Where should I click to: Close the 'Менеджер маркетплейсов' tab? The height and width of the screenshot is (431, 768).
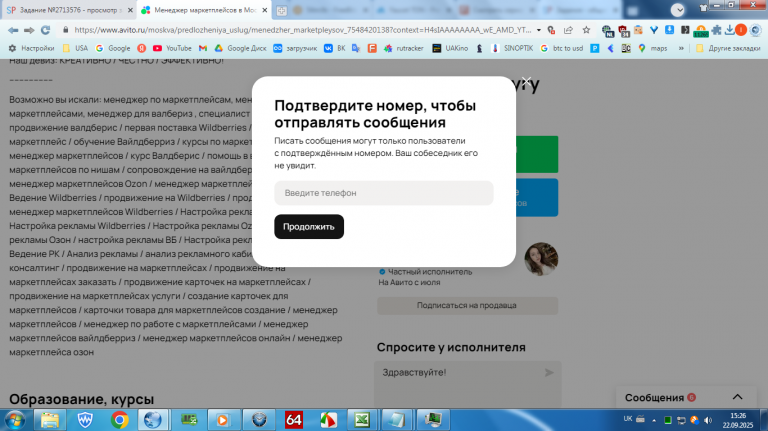coord(264,10)
